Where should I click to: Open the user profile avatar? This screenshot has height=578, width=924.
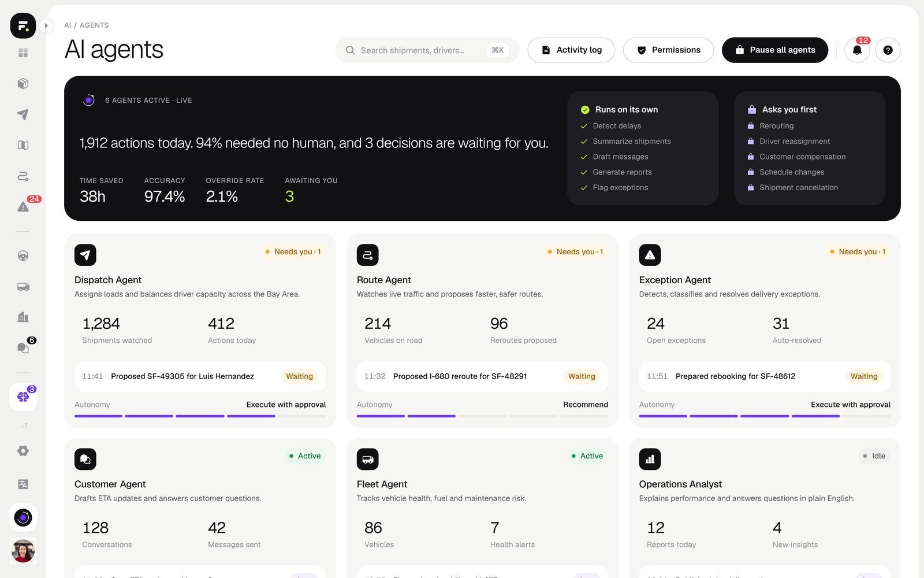23,551
